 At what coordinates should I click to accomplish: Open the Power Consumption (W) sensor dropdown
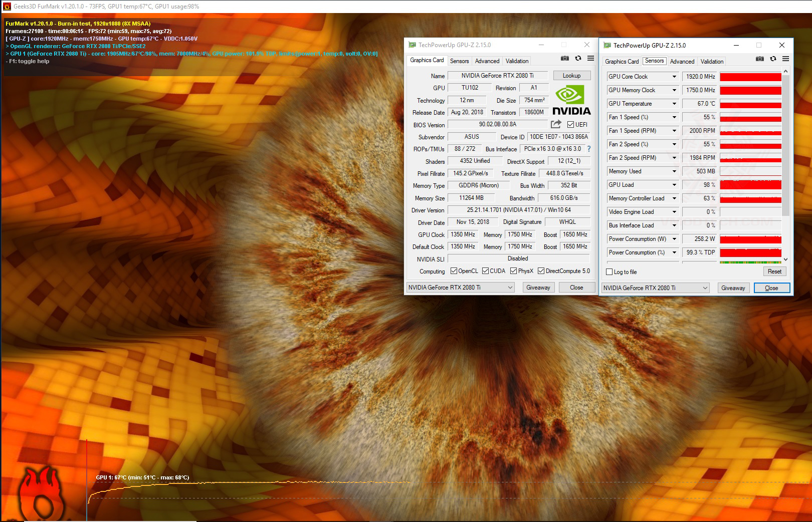click(674, 239)
